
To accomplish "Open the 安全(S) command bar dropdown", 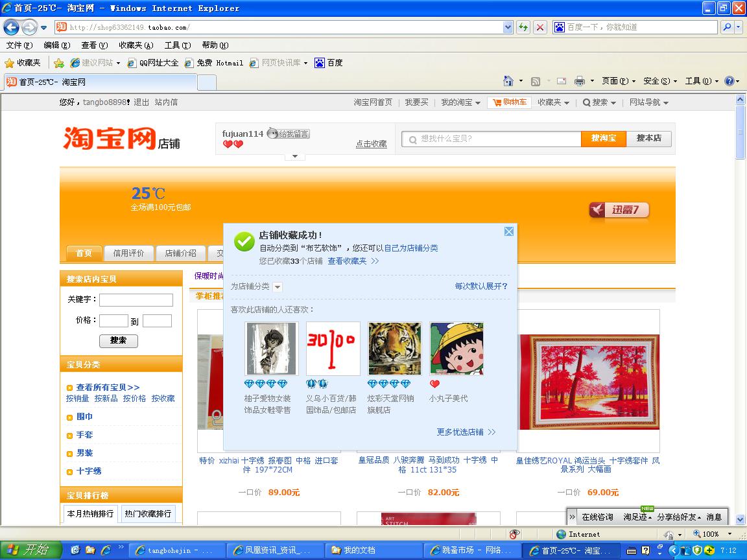I will point(660,81).
